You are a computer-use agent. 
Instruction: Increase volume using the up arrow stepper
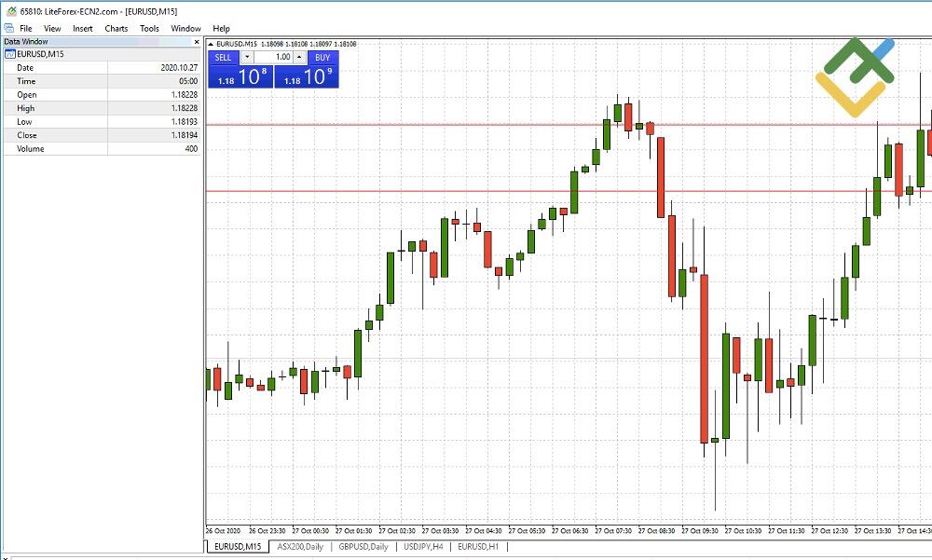click(299, 58)
